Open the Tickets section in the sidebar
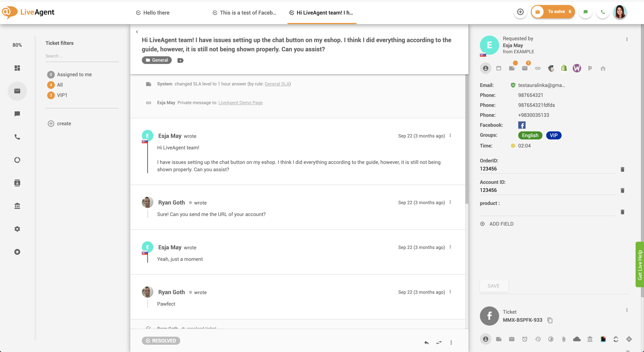This screenshot has width=644, height=352. (x=17, y=91)
